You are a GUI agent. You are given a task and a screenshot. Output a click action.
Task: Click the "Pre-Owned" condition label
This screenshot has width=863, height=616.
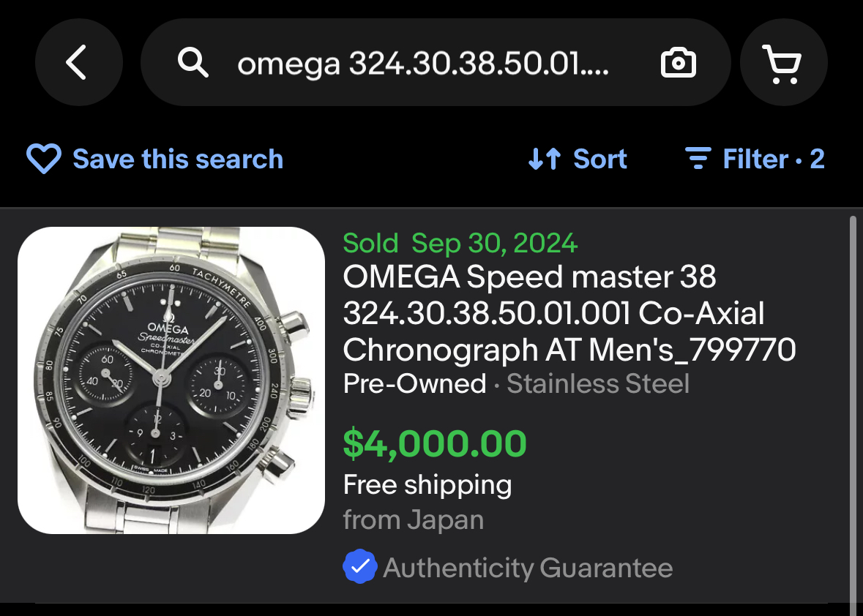tap(414, 383)
